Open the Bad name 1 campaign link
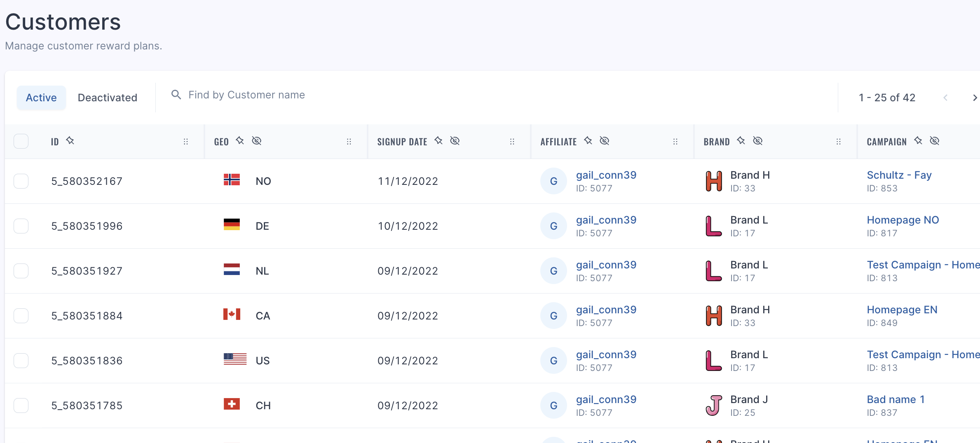 point(896,399)
